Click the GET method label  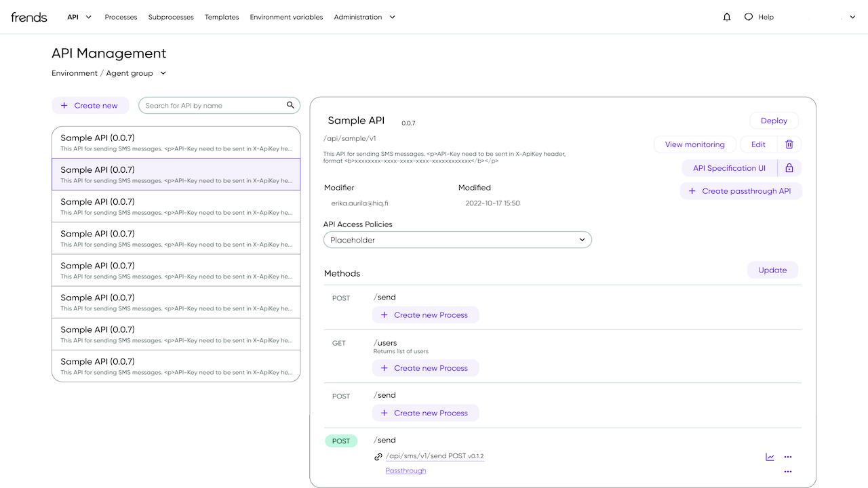click(x=339, y=343)
